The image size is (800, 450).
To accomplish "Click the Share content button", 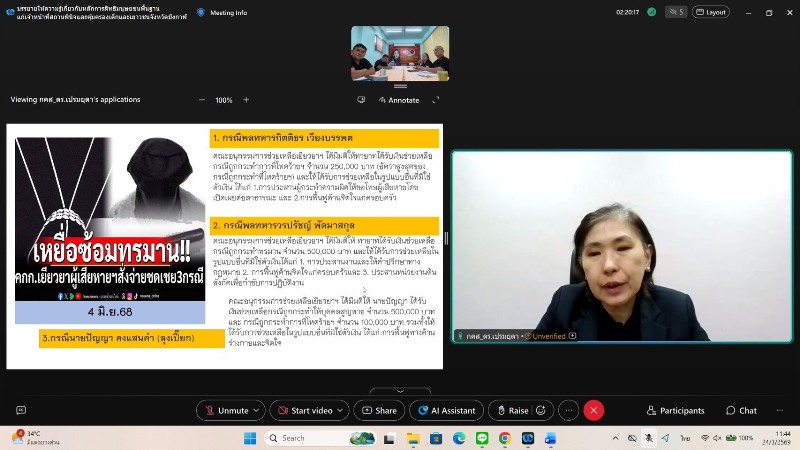I will click(x=379, y=411).
